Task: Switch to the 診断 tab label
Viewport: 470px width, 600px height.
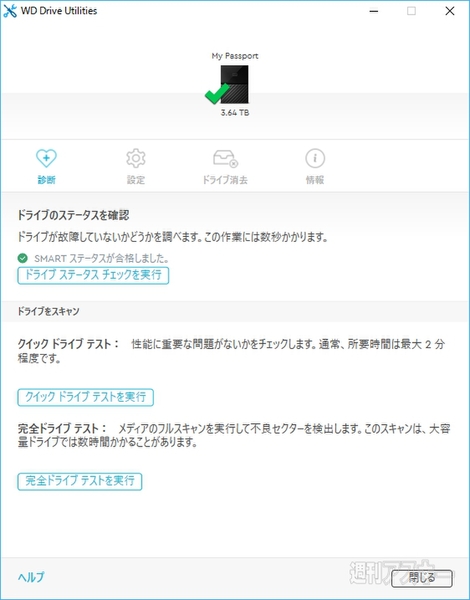Action: pyautogui.click(x=46, y=180)
